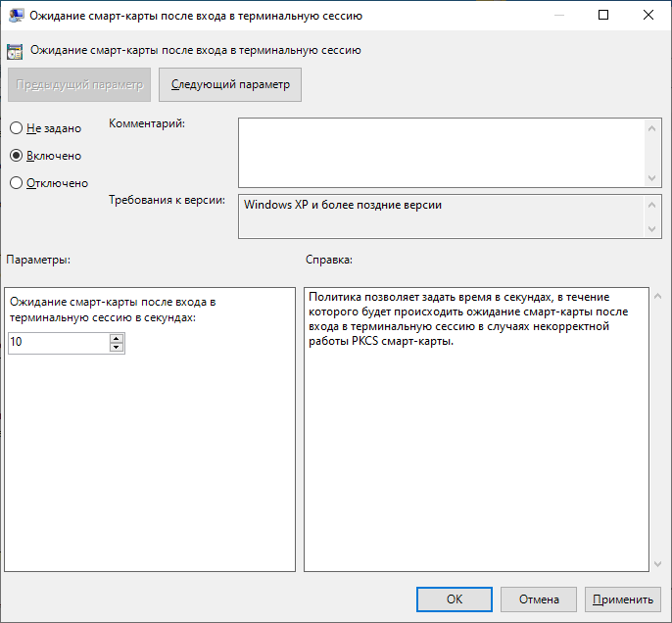This screenshot has width=672, height=623.
Task: Apply changes with "Применить" button
Action: (x=622, y=599)
